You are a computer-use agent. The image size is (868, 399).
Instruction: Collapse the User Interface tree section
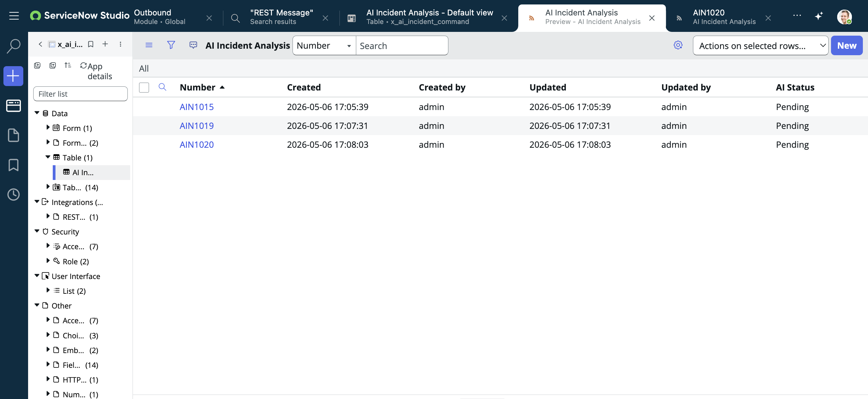[37, 276]
